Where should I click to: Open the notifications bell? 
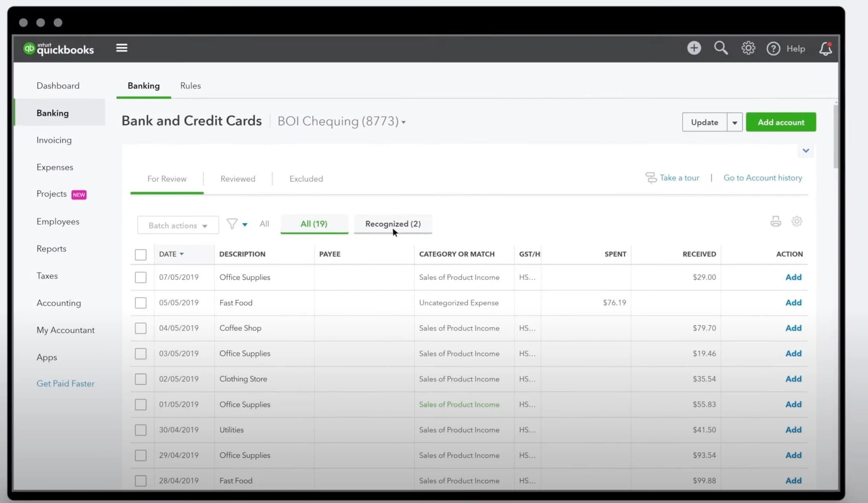[826, 49]
